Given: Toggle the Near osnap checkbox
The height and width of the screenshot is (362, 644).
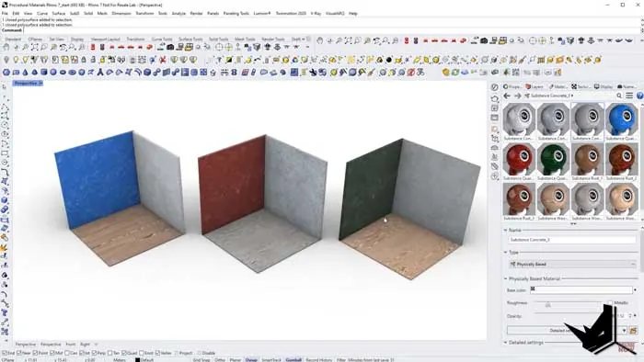Looking at the screenshot, I should click(x=19, y=353).
